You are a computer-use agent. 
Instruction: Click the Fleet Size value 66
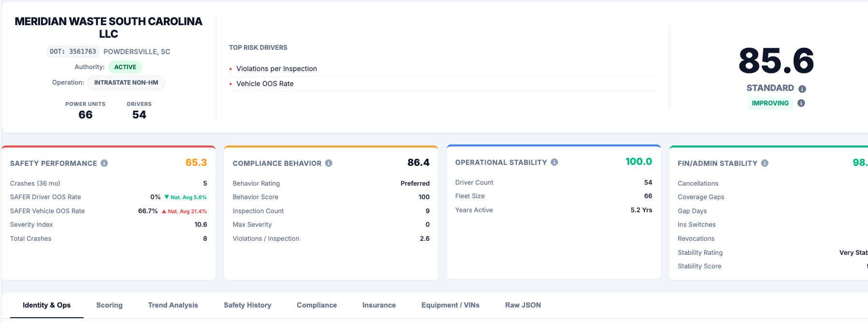(648, 196)
